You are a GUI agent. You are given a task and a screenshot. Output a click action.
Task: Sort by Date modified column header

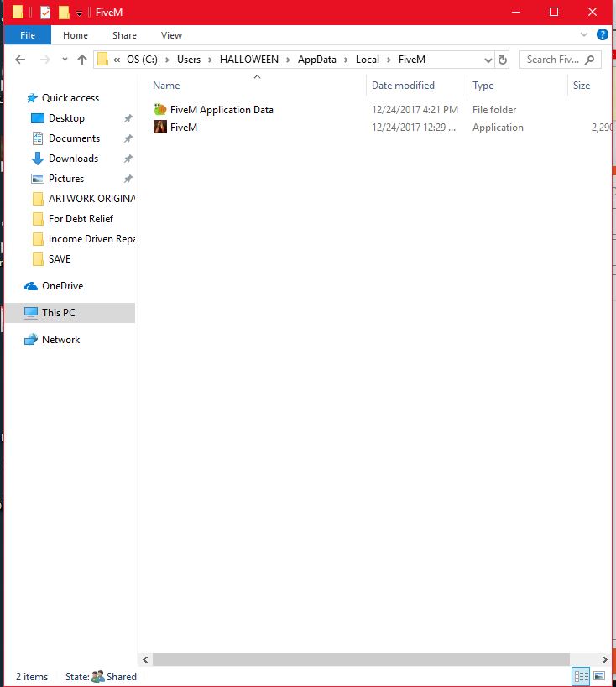click(x=403, y=86)
